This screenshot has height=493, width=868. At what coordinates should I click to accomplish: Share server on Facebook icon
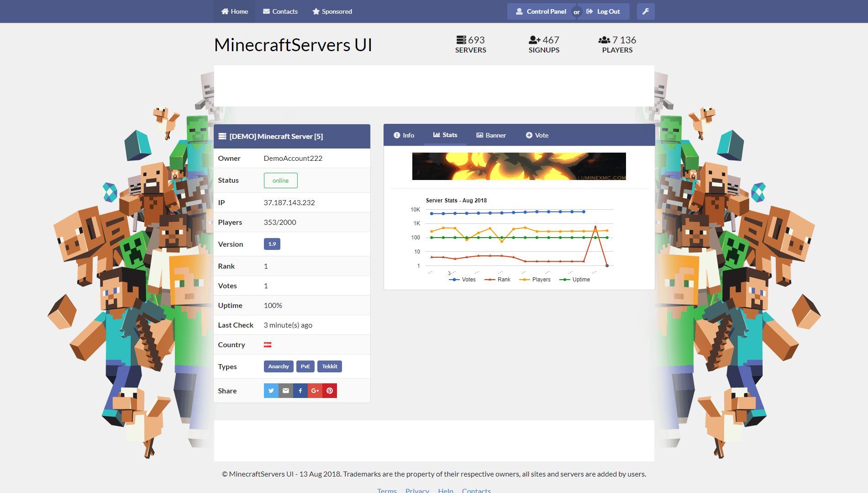click(x=300, y=391)
